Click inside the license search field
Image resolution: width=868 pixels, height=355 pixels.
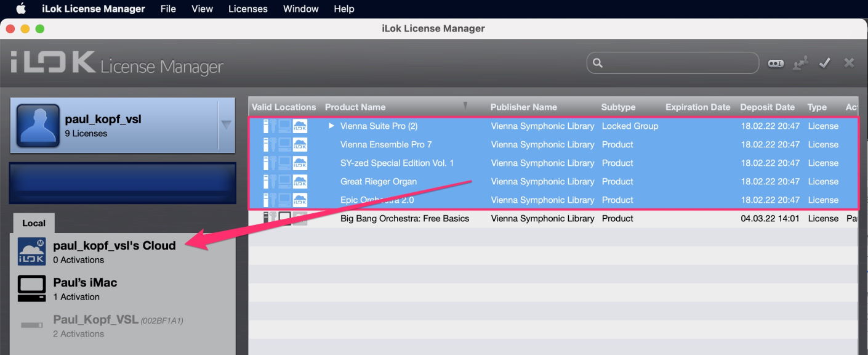point(673,63)
